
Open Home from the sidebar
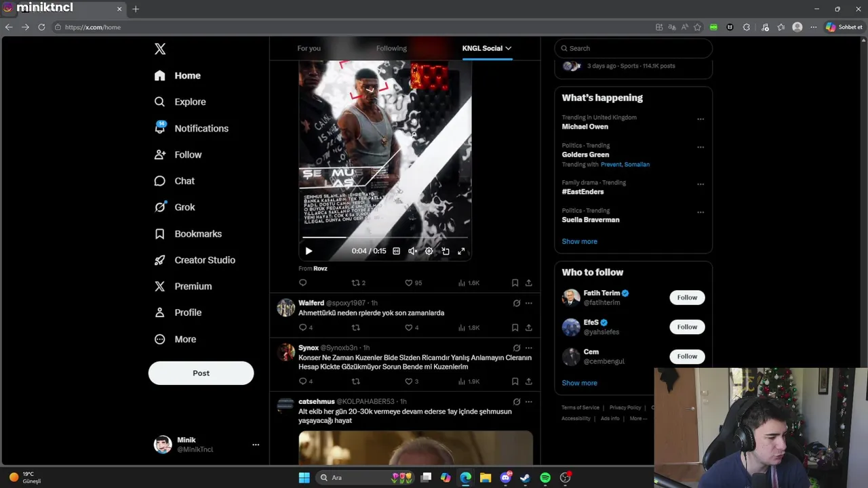coord(178,75)
